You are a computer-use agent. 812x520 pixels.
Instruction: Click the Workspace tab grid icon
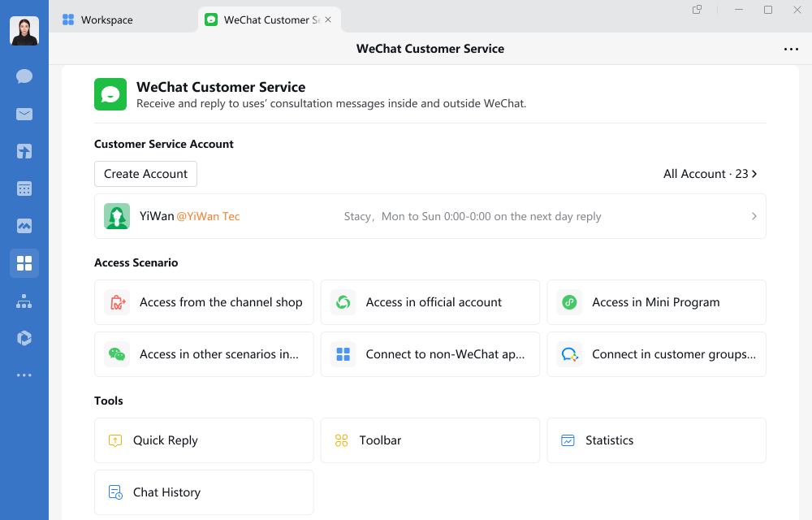click(x=68, y=19)
